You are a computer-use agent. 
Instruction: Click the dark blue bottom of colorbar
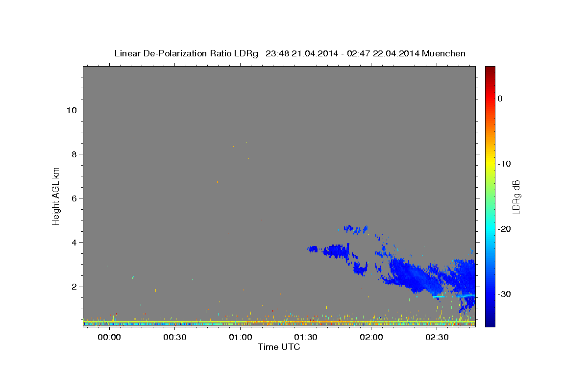[490, 322]
